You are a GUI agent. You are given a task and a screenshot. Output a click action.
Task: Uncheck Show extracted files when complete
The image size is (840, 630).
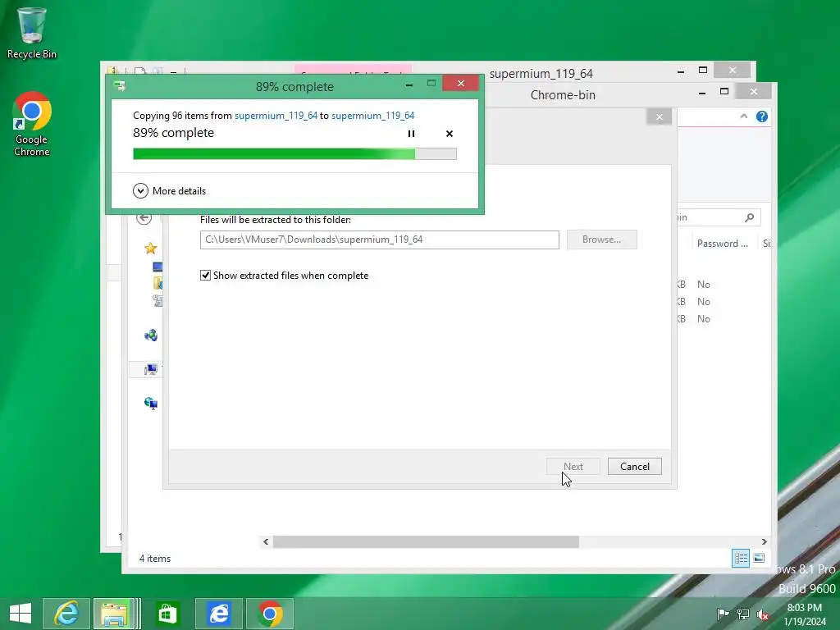coord(205,276)
